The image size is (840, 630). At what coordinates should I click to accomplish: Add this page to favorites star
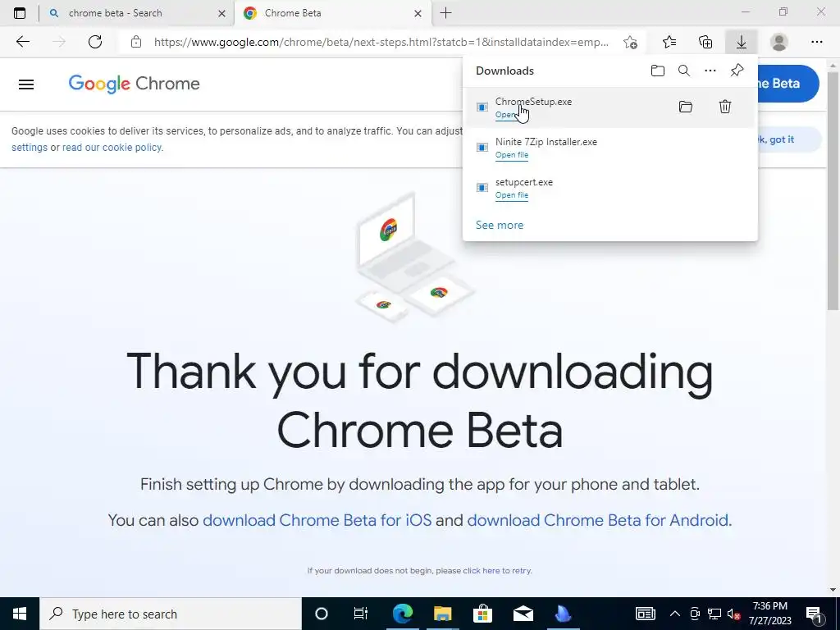[631, 43]
